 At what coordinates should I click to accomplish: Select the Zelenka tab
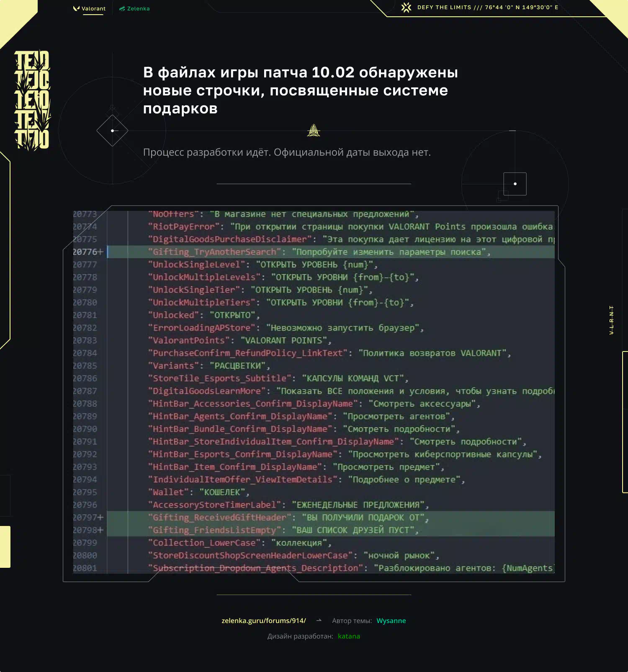point(134,8)
